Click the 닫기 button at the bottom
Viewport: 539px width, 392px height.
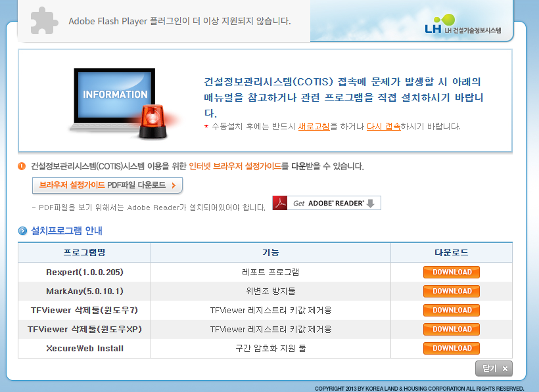[x=493, y=368]
